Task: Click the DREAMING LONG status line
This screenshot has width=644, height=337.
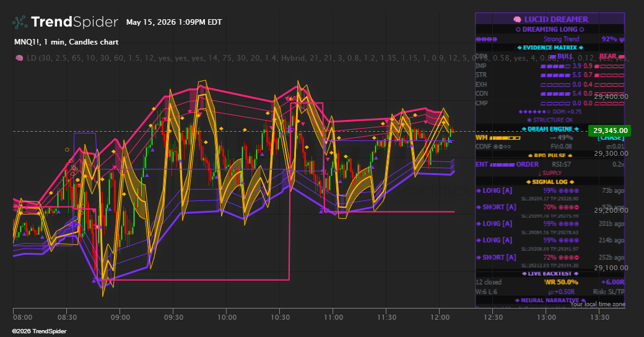Action: tap(549, 30)
